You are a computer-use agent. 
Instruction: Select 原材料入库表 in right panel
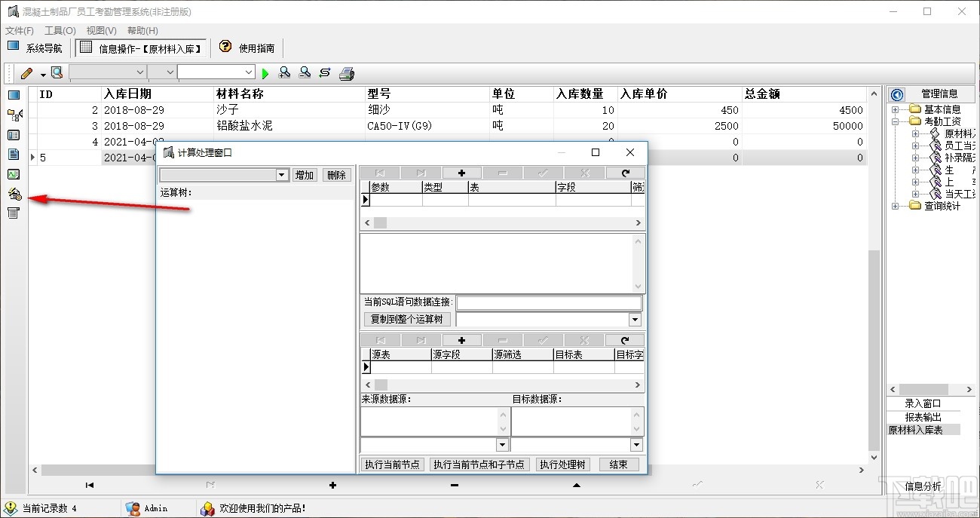[x=924, y=430]
